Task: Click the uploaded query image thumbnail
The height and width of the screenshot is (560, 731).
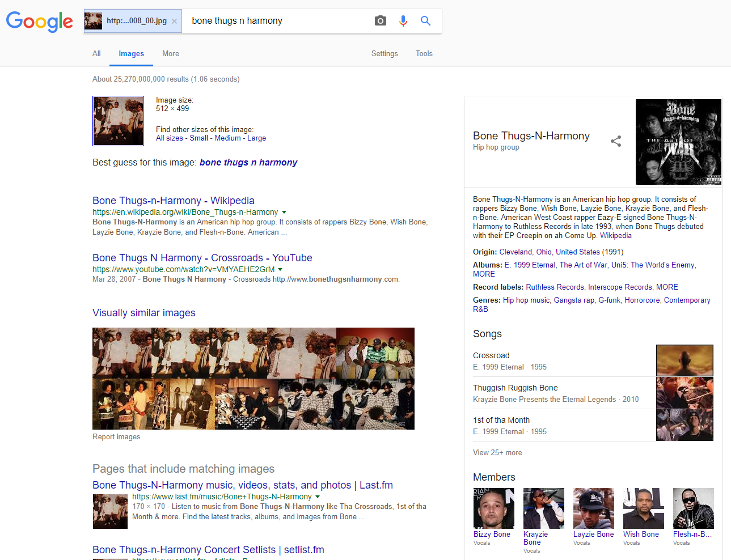Action: [x=118, y=121]
